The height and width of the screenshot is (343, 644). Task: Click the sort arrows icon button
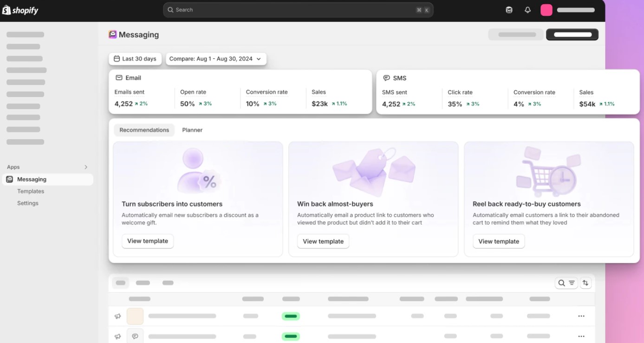[x=586, y=283]
